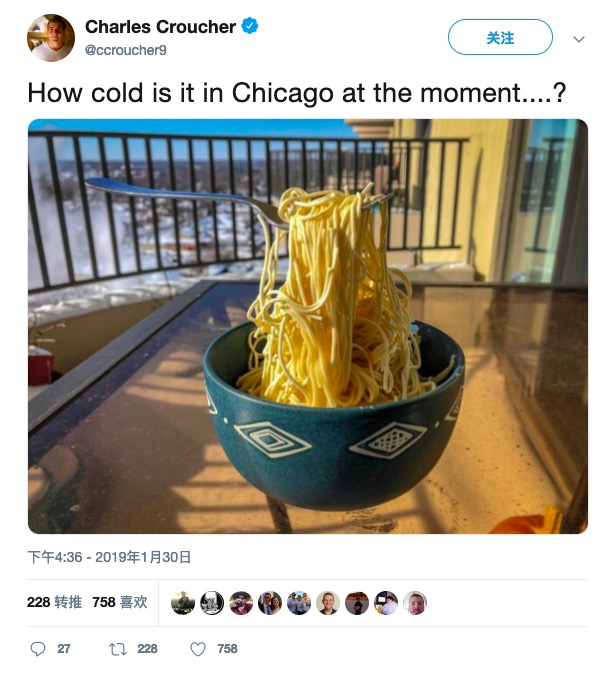This screenshot has height=675, width=611.
Task: Click the tweet text about Chicago cold
Action: tap(297, 93)
